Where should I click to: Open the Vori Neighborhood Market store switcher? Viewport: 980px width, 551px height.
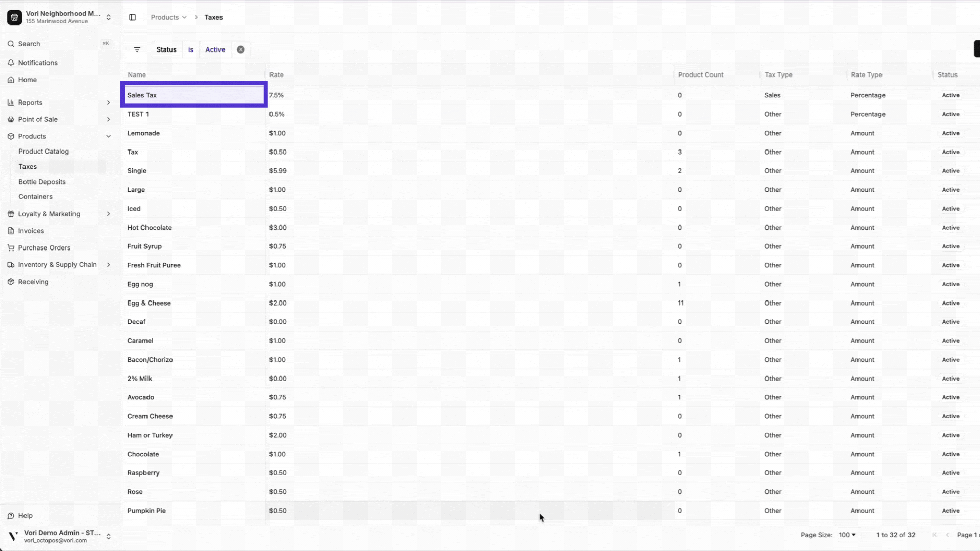coord(60,17)
